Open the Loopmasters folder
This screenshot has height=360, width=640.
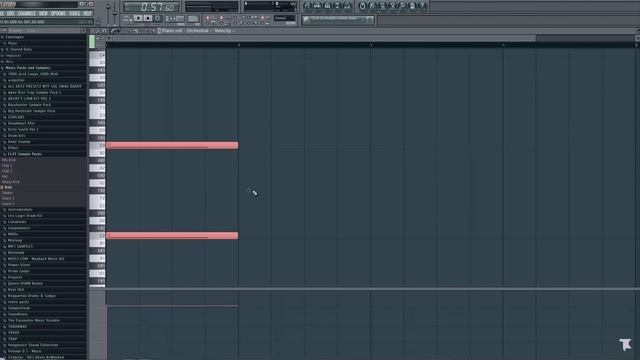click(19, 228)
